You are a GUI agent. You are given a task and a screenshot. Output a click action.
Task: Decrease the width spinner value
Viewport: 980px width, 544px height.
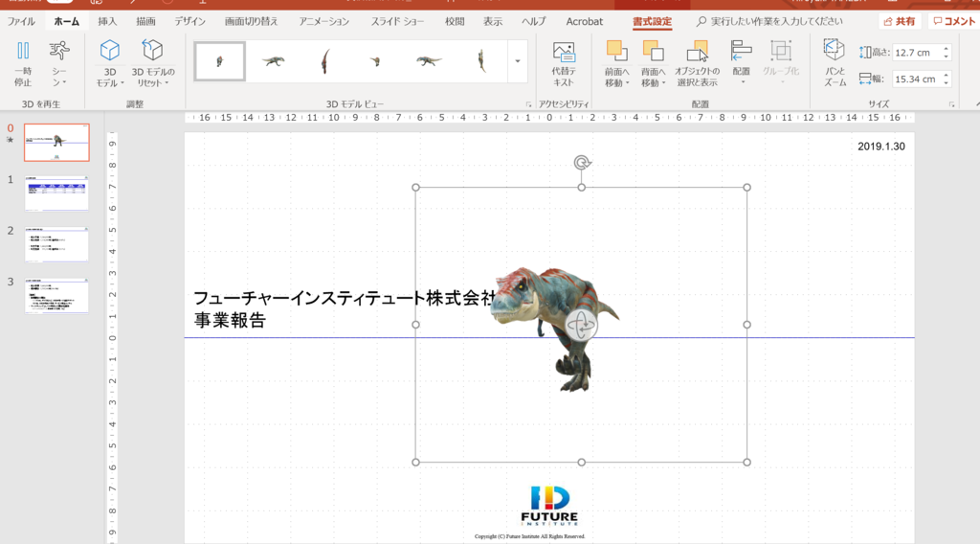(x=947, y=83)
